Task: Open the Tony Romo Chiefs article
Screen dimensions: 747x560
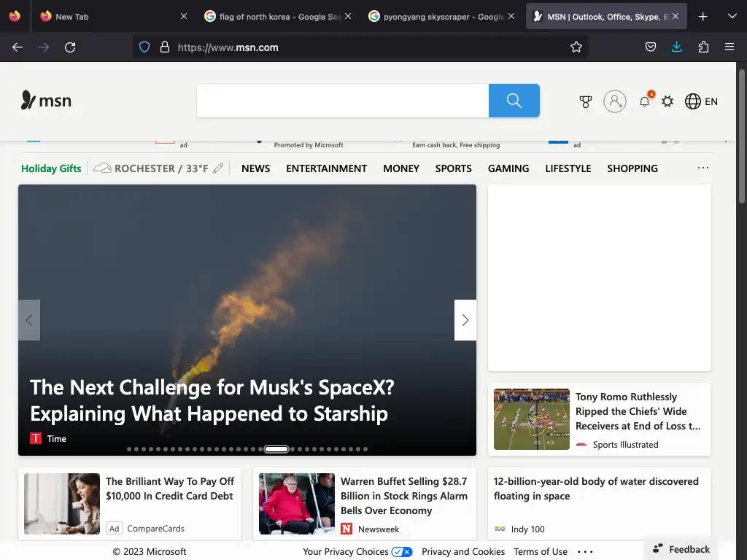Action: 638,411
